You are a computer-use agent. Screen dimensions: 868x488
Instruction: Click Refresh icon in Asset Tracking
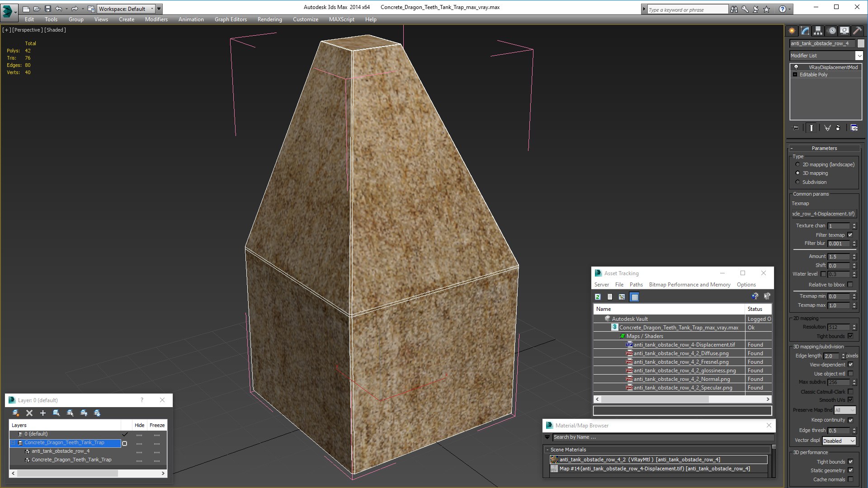point(598,297)
